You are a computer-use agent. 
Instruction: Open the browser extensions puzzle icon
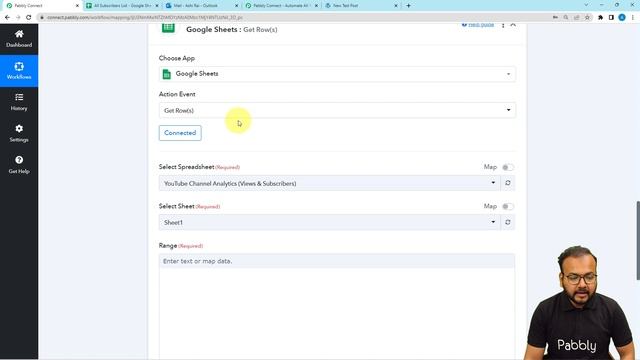[x=600, y=18]
